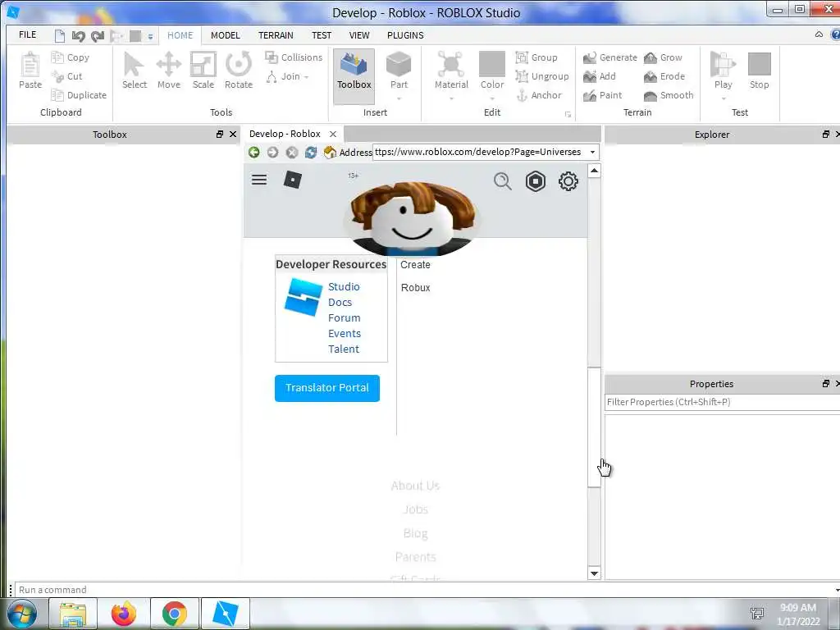Switch to the VIEW tab
The height and width of the screenshot is (630, 840).
click(x=359, y=35)
